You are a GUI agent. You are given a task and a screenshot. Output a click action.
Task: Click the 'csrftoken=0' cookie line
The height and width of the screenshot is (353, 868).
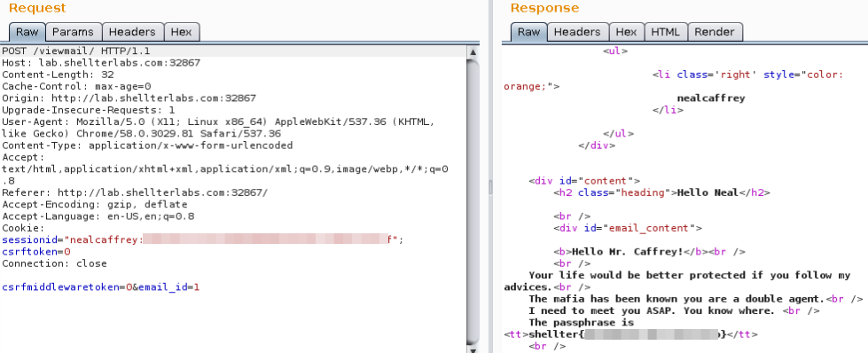click(x=36, y=252)
